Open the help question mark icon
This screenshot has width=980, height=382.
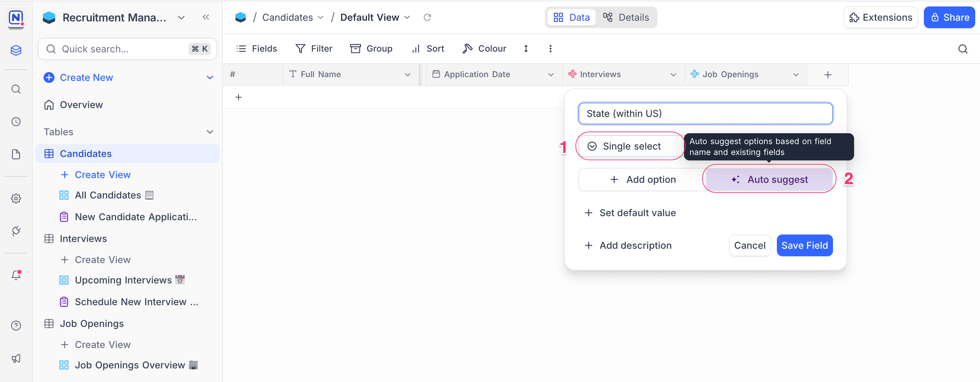point(16,326)
